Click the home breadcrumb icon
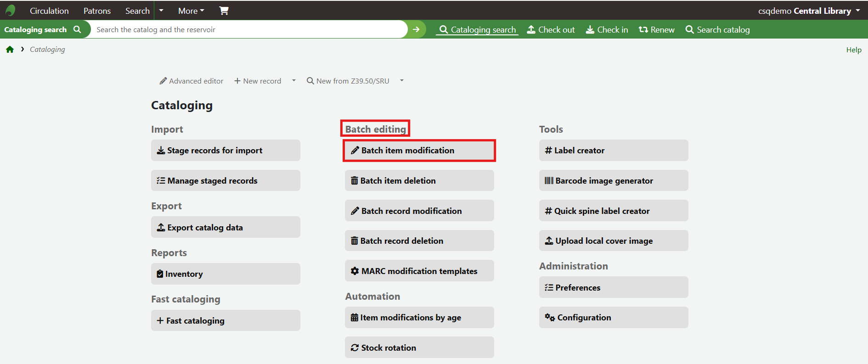 tap(10, 50)
